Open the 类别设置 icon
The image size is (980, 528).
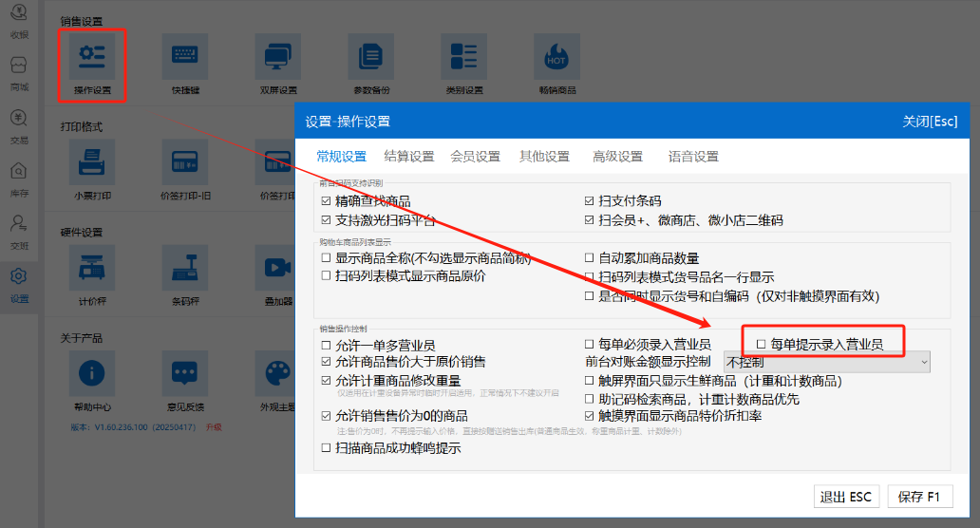(x=463, y=56)
